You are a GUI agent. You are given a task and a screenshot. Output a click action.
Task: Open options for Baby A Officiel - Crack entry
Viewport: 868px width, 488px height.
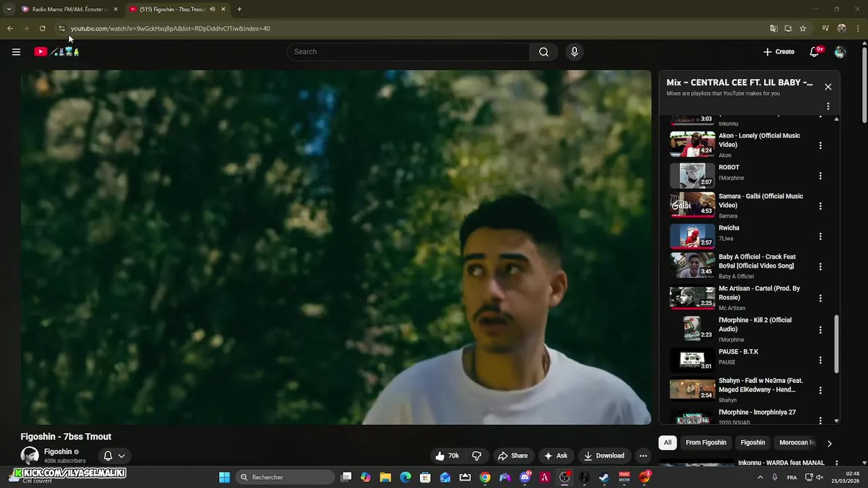[821, 266]
